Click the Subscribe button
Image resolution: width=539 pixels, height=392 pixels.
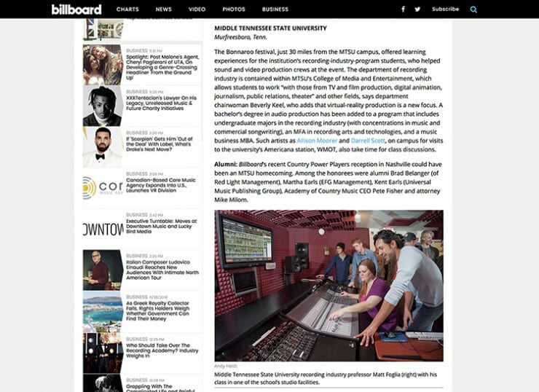[445, 9]
